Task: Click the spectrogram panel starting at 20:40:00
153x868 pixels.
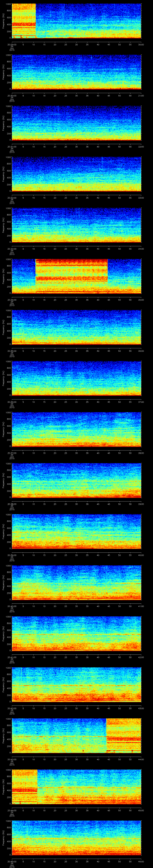Action: click(x=77, y=583)
